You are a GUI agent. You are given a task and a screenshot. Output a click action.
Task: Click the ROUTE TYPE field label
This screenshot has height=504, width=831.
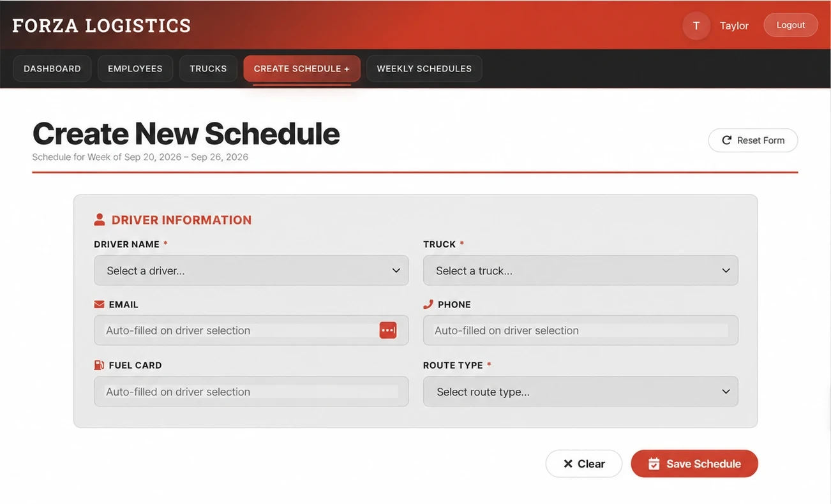click(453, 366)
